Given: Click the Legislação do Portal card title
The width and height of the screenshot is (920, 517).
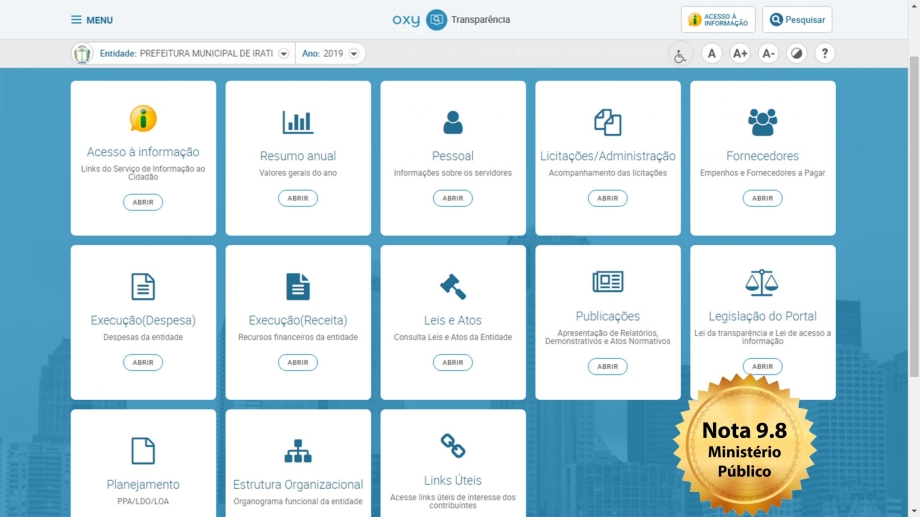Looking at the screenshot, I should click(762, 316).
